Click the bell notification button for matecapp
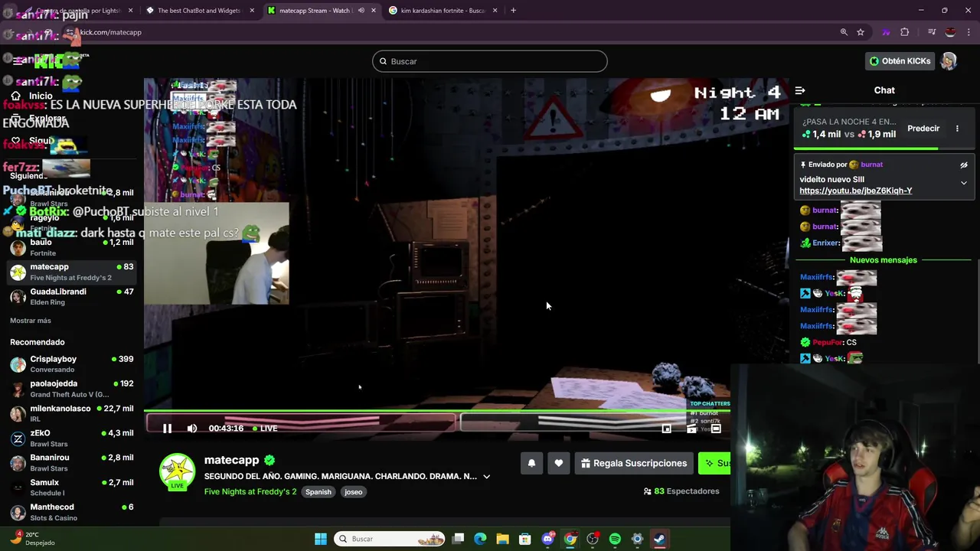This screenshot has width=980, height=551. (x=531, y=463)
